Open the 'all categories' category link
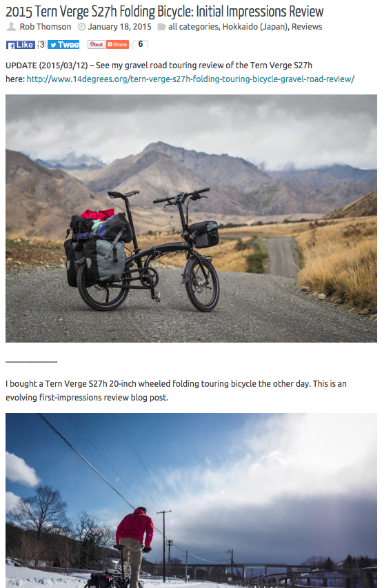 tap(193, 27)
